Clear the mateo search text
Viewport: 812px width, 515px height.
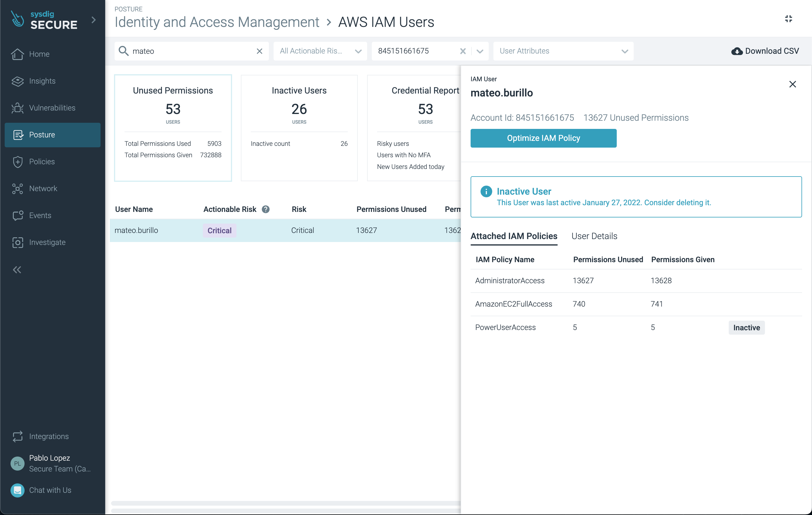(x=259, y=51)
